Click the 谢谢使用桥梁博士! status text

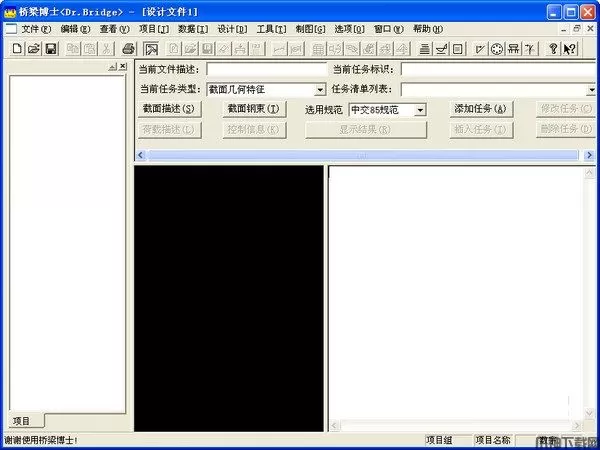pos(41,440)
